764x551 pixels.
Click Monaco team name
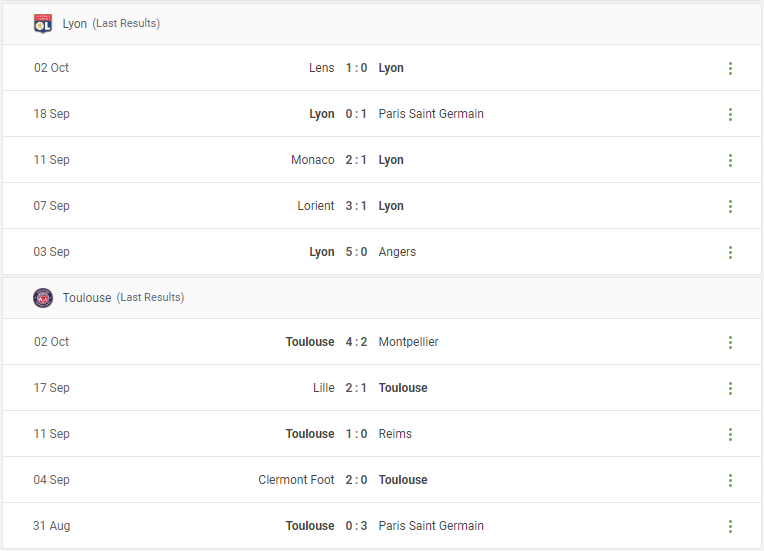(x=313, y=160)
